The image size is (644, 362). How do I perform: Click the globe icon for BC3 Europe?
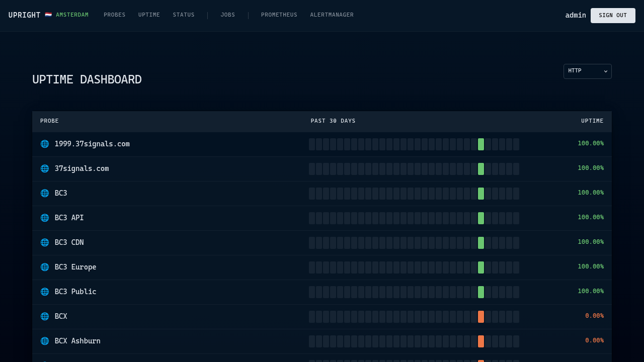(45, 267)
